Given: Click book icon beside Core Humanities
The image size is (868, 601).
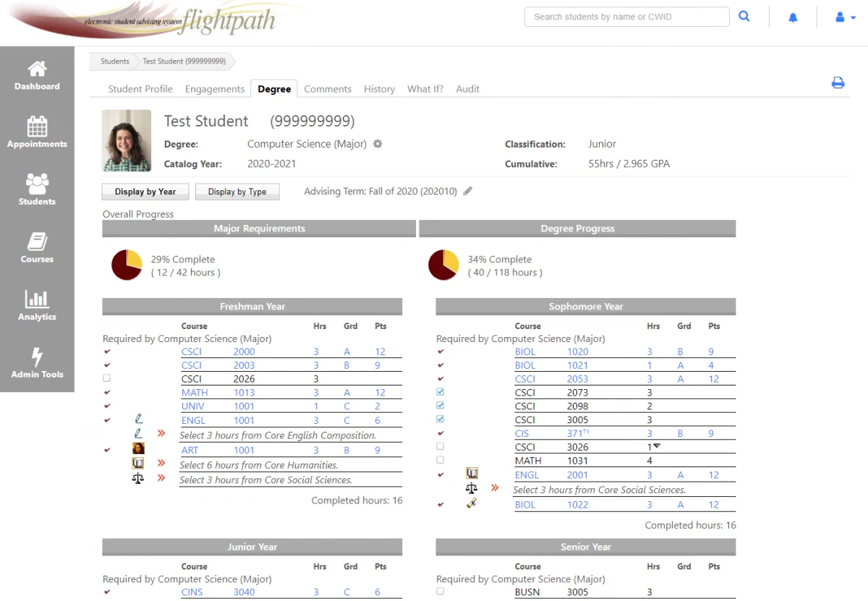Looking at the screenshot, I should point(138,464).
